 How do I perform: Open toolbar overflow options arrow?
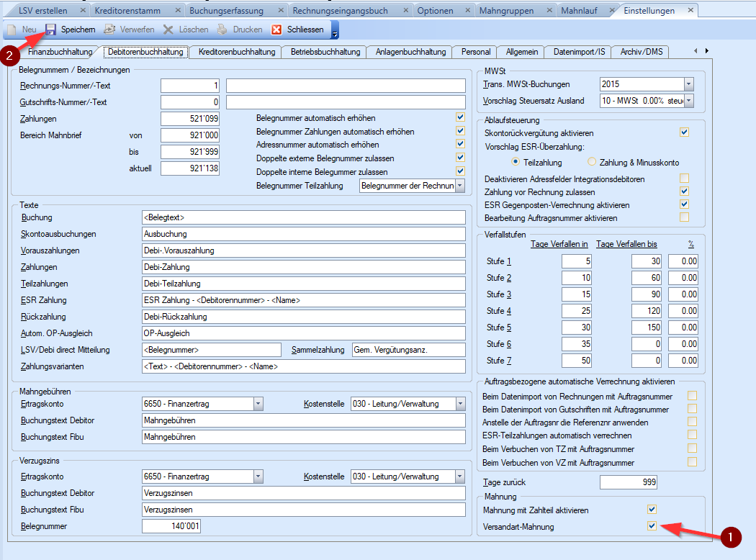[335, 31]
